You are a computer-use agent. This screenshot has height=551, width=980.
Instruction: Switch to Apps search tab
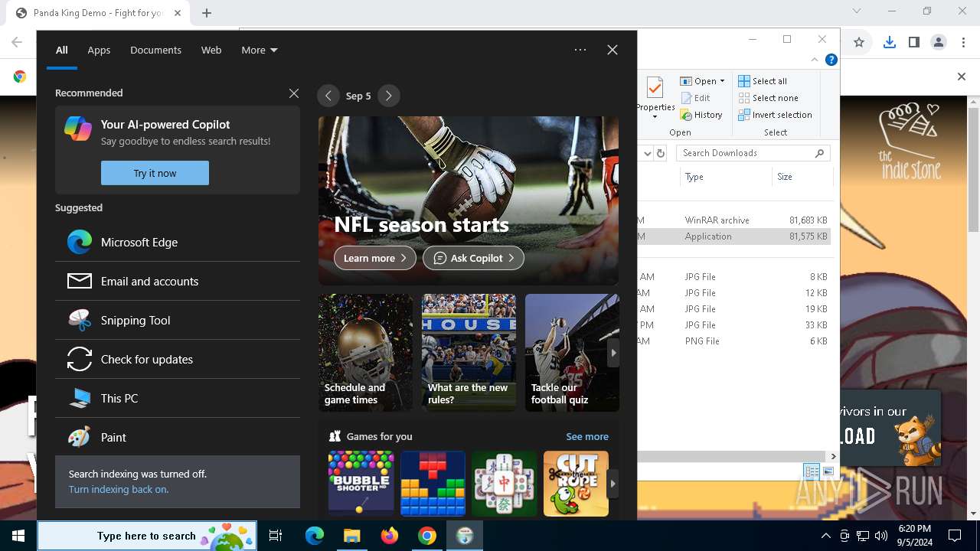point(99,50)
